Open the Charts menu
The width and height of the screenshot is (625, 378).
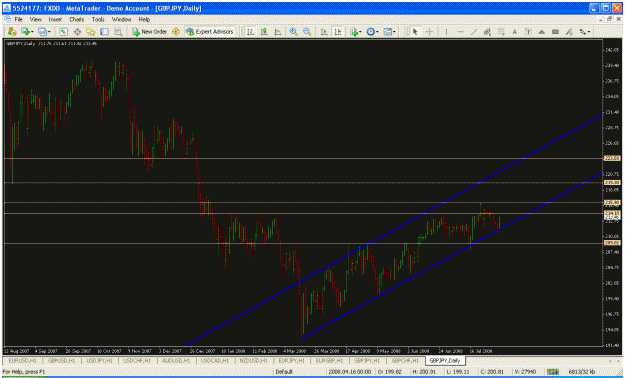pyautogui.click(x=77, y=19)
